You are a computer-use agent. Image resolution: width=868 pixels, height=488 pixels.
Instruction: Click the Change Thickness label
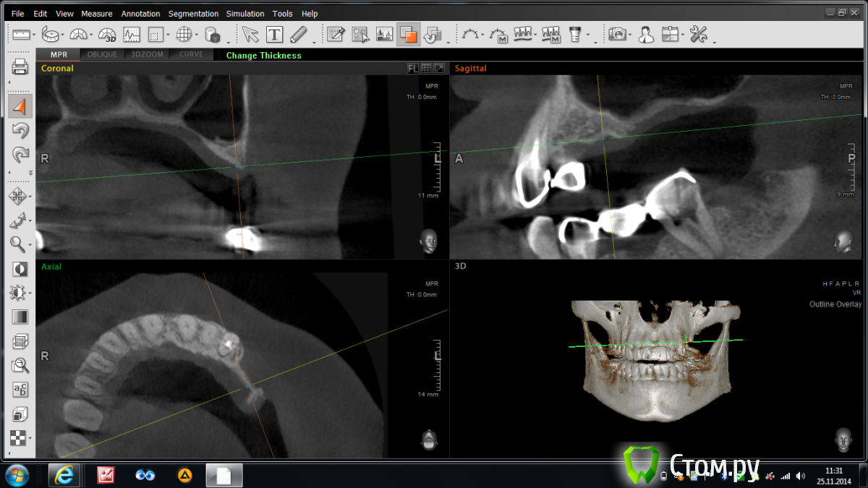pos(263,56)
